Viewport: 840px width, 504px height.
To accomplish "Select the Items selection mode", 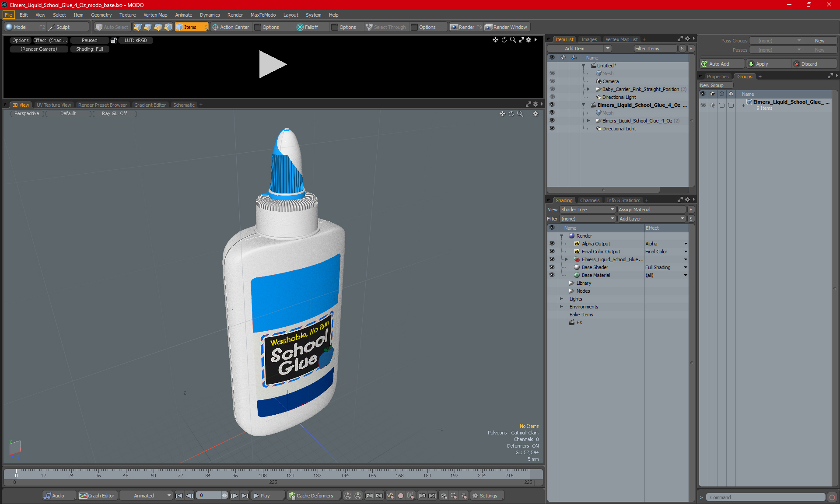I will [191, 27].
